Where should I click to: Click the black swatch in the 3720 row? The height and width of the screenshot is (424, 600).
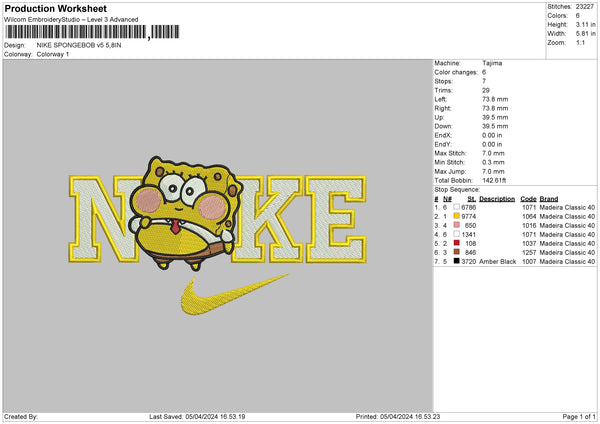pyautogui.click(x=457, y=261)
